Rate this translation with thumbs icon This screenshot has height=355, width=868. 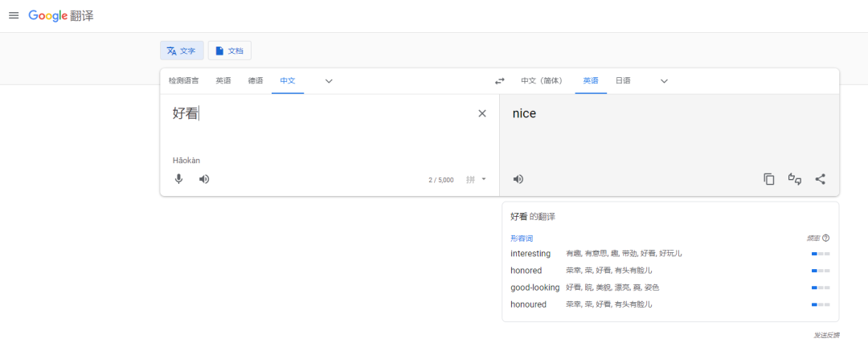[795, 179]
